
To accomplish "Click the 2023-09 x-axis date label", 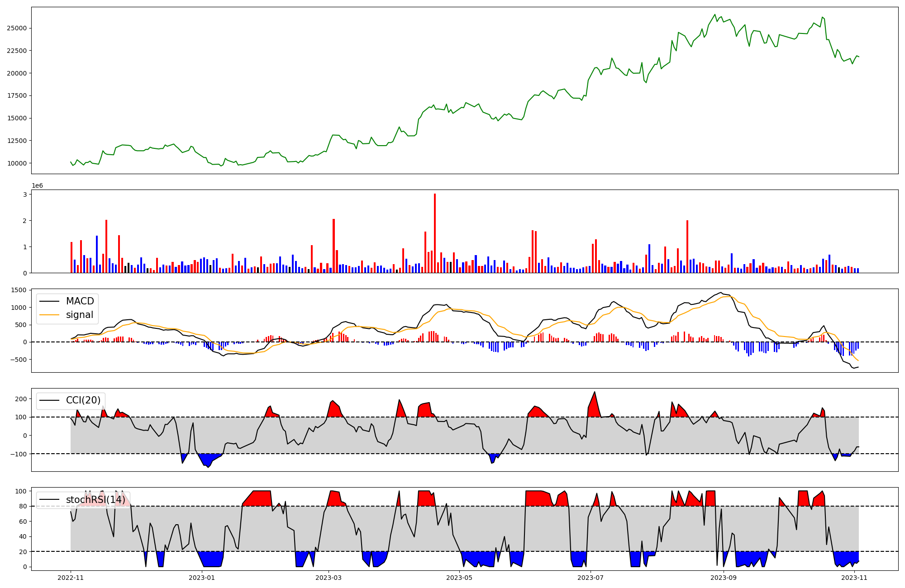I will coord(723,578).
